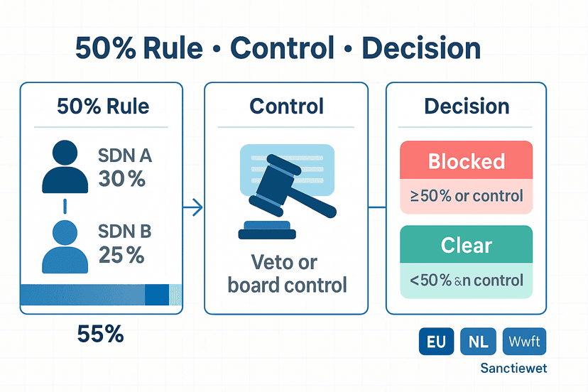Screen dimensions: 588x392
Task: Select the EU badge
Action: (436, 342)
